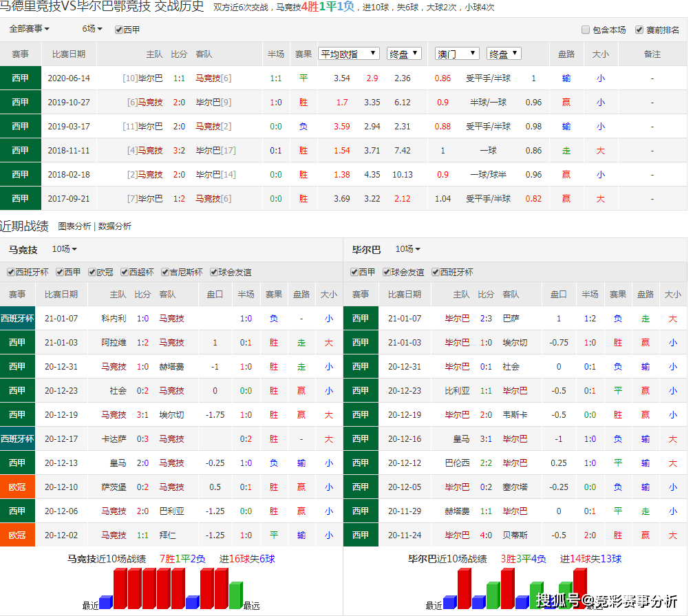Click the 欧冠 badge on the 20-12-02 match
This screenshot has width=693, height=616.
[17, 535]
